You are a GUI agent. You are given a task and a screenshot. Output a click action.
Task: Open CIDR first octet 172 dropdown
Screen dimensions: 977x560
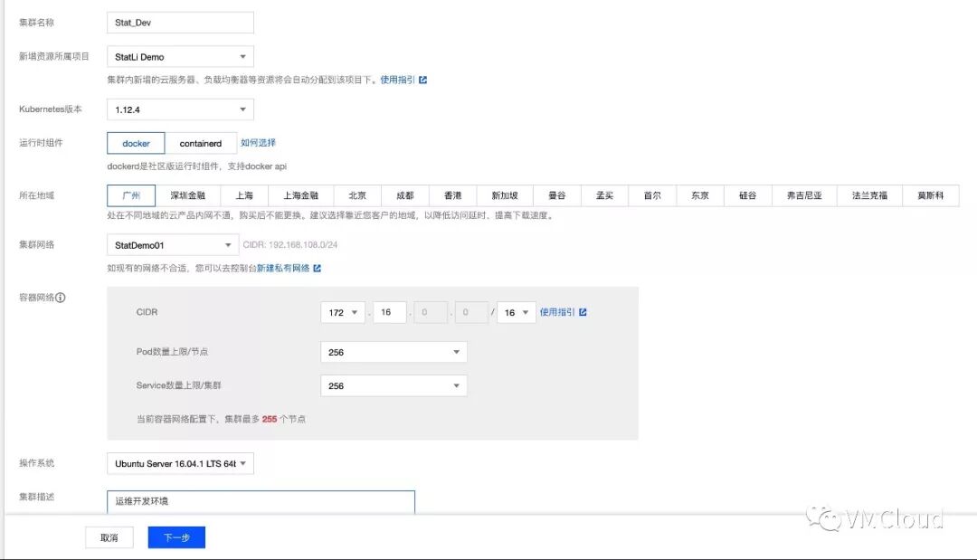tap(343, 313)
